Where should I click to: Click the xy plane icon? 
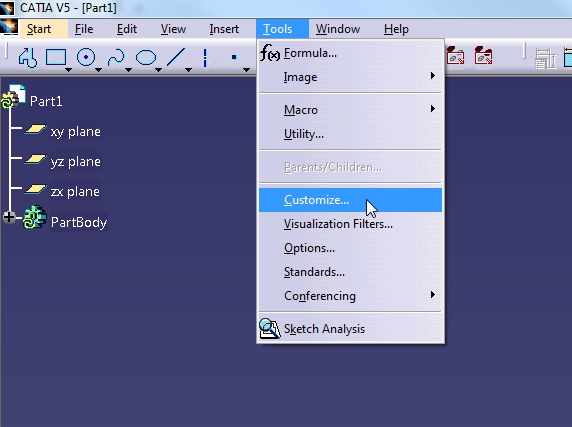[x=35, y=129]
